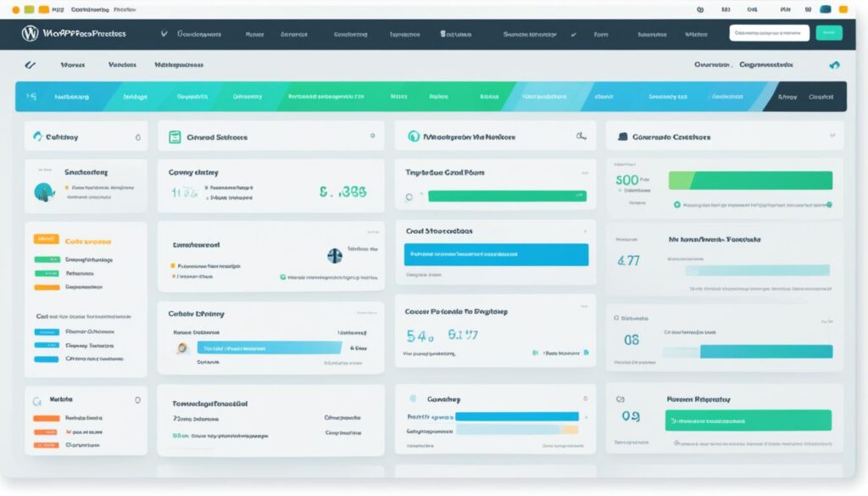Click the pale teal bar next to 477

pyautogui.click(x=757, y=270)
